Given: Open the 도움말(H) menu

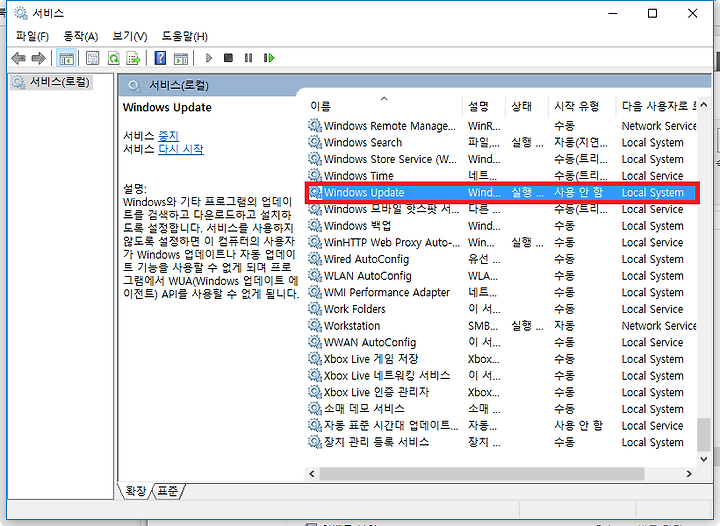Looking at the screenshot, I should [185, 36].
